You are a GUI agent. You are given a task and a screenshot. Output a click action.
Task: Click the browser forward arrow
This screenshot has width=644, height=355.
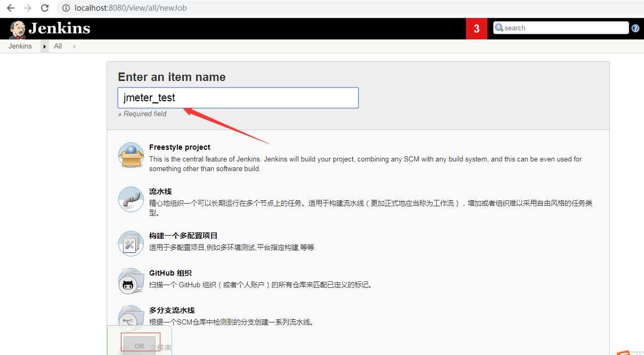28,8
